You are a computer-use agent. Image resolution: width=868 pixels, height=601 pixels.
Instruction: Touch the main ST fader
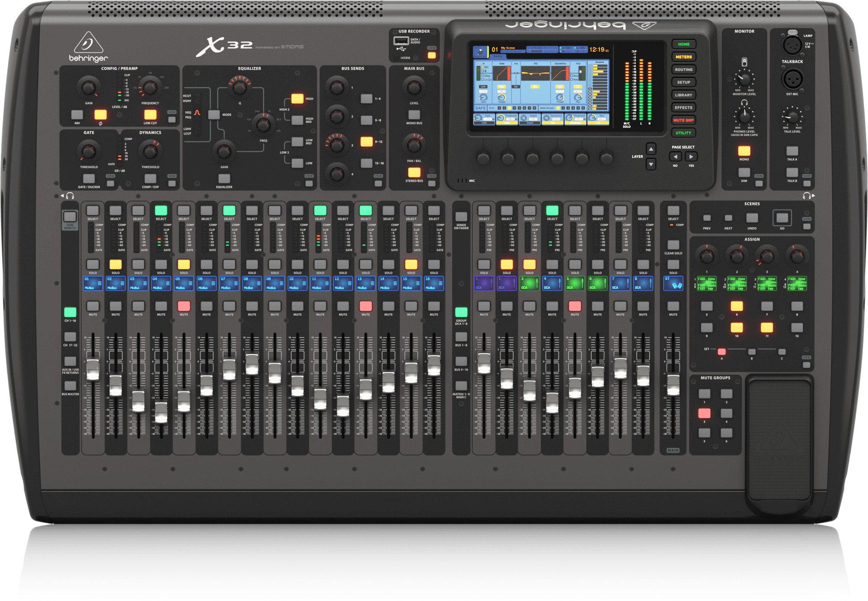[x=673, y=384]
